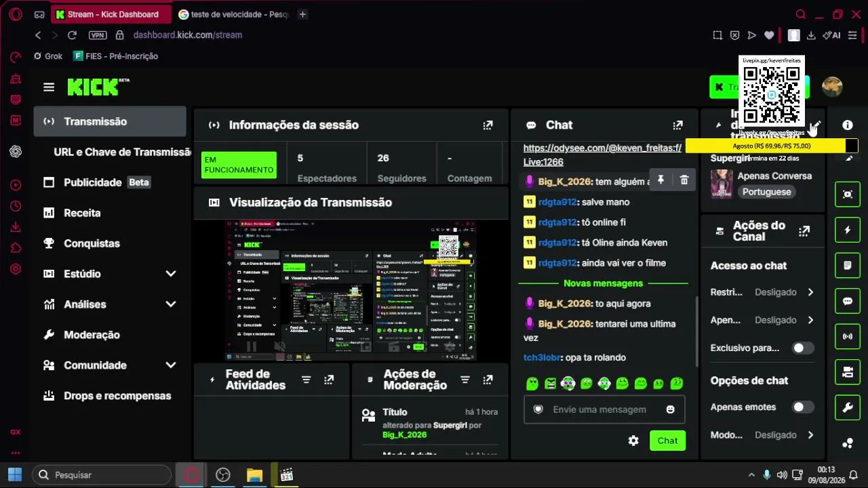Click the heart bookmark icon in address bar
The height and width of the screenshot is (488, 868).
(769, 35)
